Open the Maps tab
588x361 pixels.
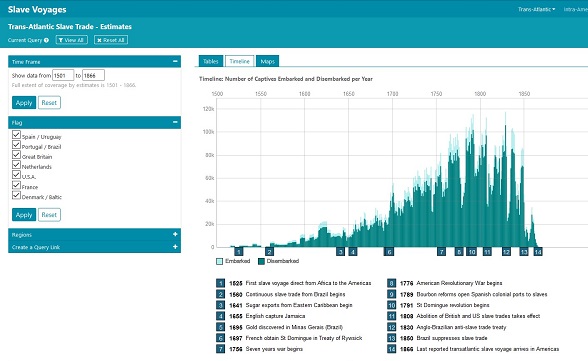point(267,61)
